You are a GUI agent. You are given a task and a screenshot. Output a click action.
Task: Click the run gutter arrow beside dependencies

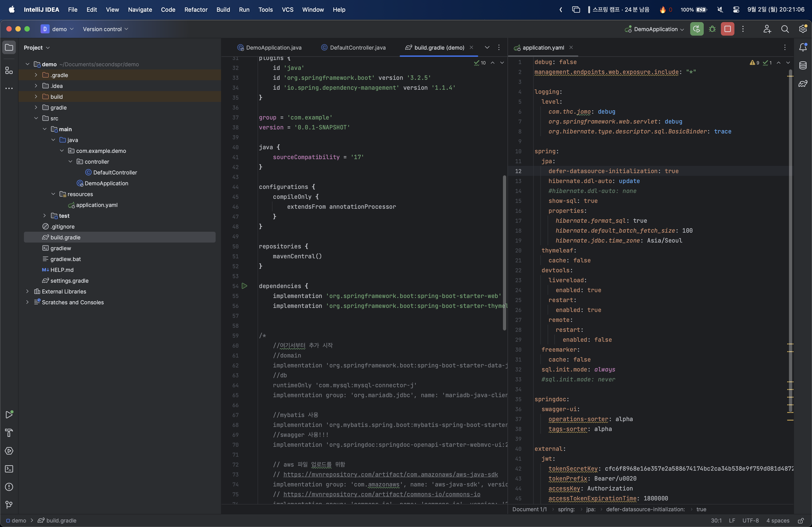pyautogui.click(x=244, y=286)
